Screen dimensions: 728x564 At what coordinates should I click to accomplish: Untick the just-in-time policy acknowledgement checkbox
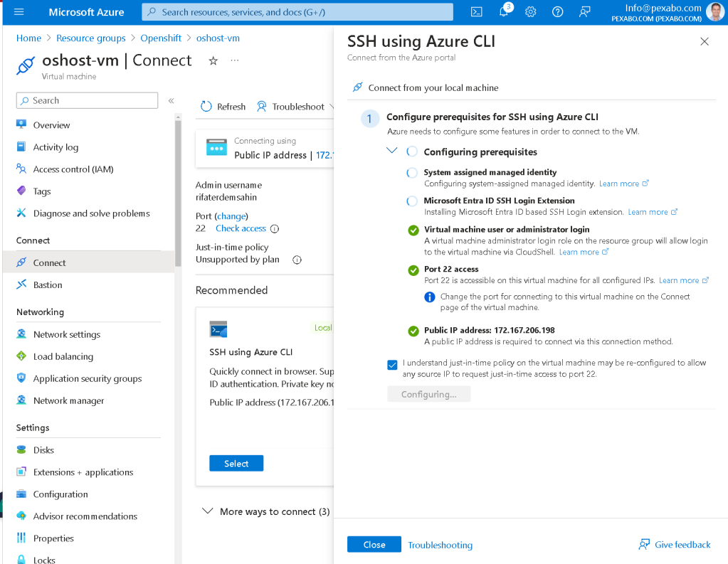(x=392, y=365)
